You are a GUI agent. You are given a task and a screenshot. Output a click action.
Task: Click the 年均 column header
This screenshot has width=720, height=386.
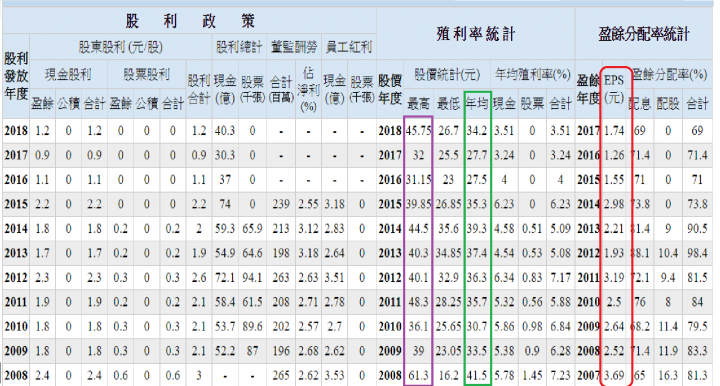click(477, 103)
